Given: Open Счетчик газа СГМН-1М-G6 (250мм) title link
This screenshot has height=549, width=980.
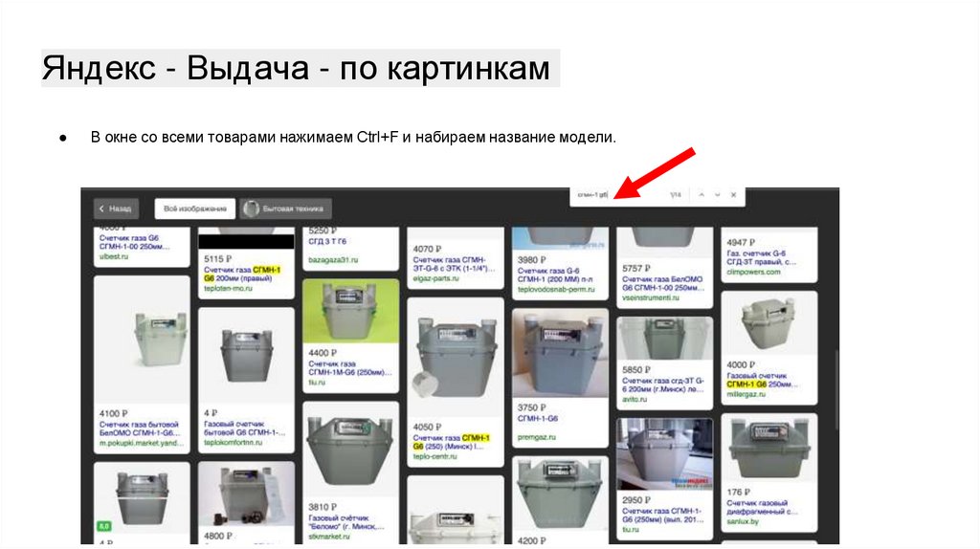Looking at the screenshot, I should pyautogui.click(x=350, y=368).
